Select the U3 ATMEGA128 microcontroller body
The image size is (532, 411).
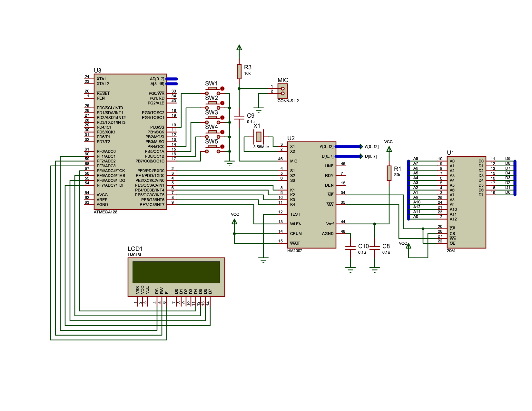click(x=130, y=142)
